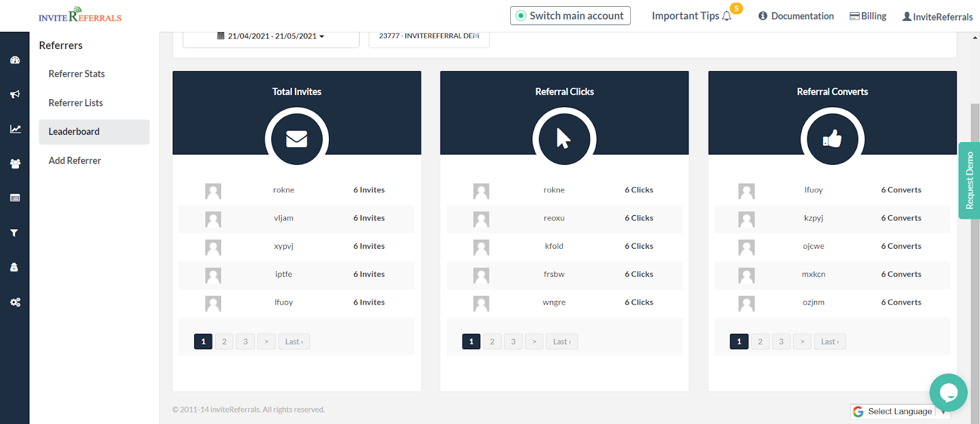Image resolution: width=980 pixels, height=424 pixels.
Task: Click next page arrow in Referral Converts
Action: [802, 342]
